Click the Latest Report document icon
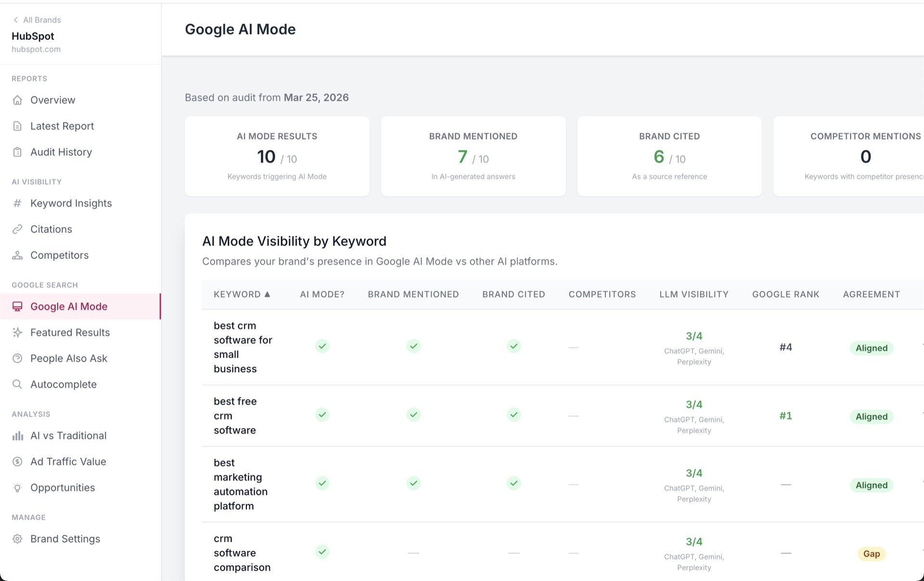 pos(17,126)
